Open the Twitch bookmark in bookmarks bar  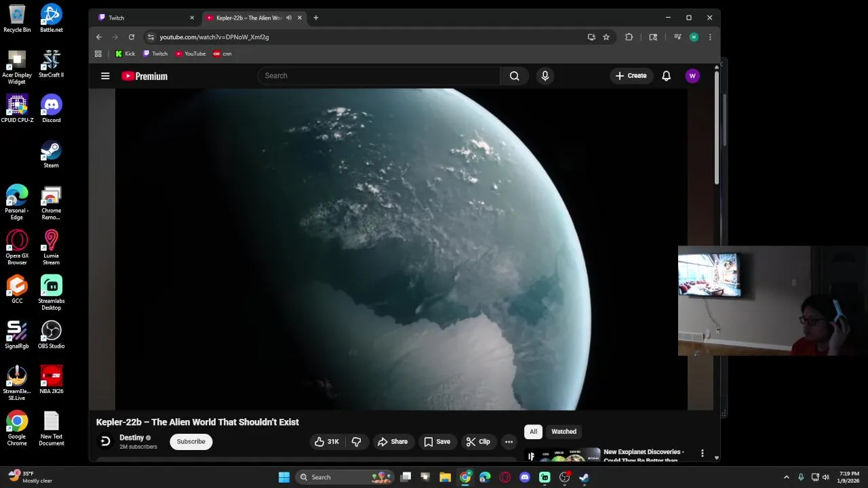155,54
